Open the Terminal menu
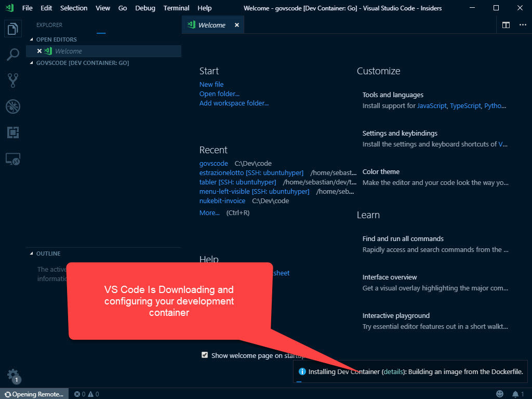This screenshot has width=532, height=399. [176, 8]
